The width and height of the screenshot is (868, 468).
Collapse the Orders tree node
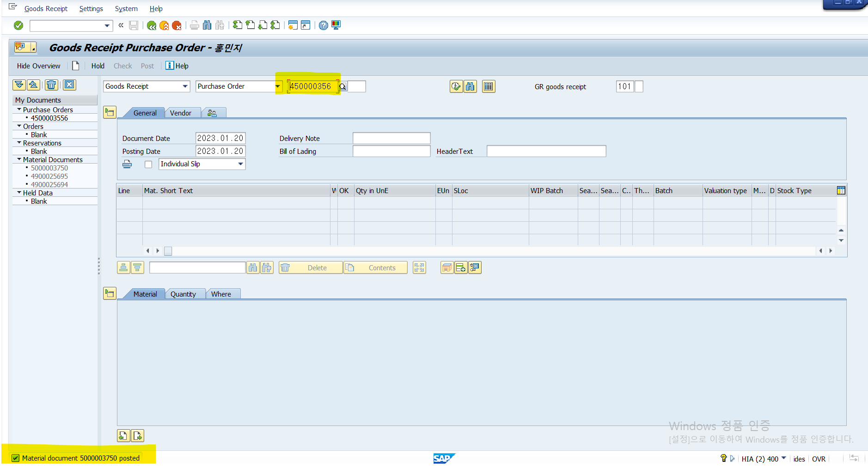[19, 126]
